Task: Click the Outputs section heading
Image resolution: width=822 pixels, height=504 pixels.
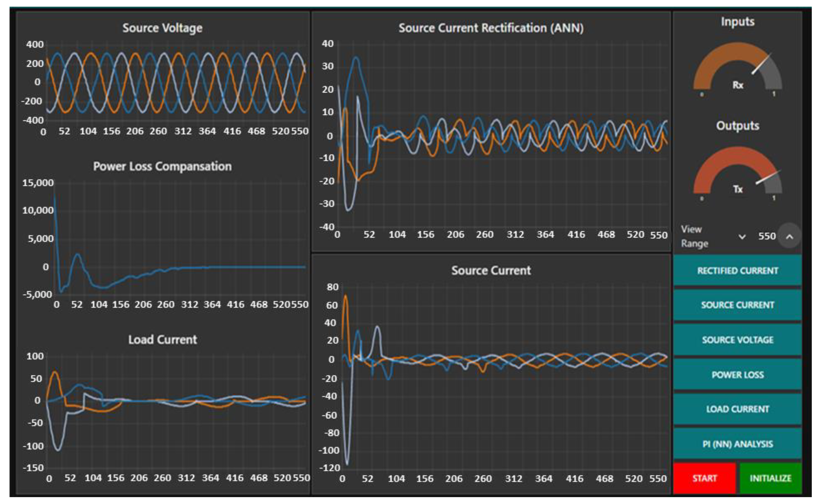Action: coord(737,126)
